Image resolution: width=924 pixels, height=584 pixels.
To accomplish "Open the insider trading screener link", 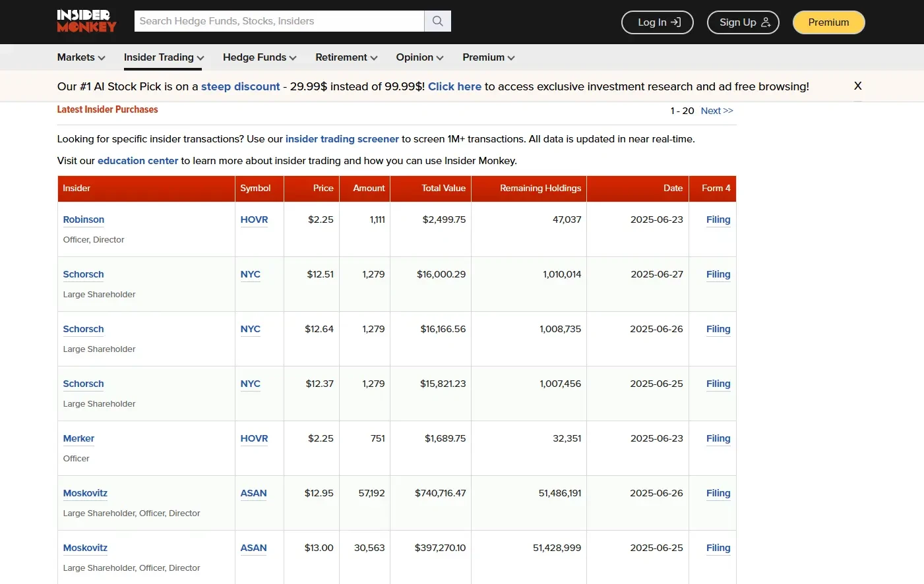I will pyautogui.click(x=342, y=139).
